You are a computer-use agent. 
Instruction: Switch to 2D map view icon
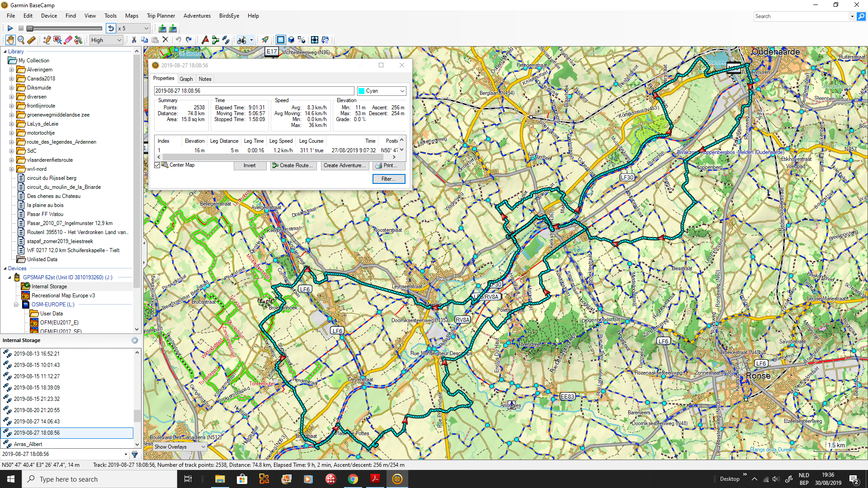[281, 40]
